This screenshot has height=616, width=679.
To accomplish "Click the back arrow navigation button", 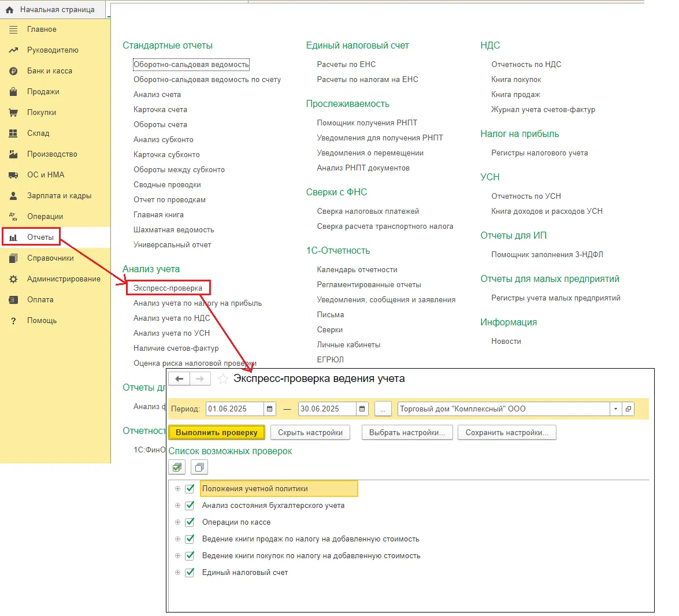I will pos(179,379).
